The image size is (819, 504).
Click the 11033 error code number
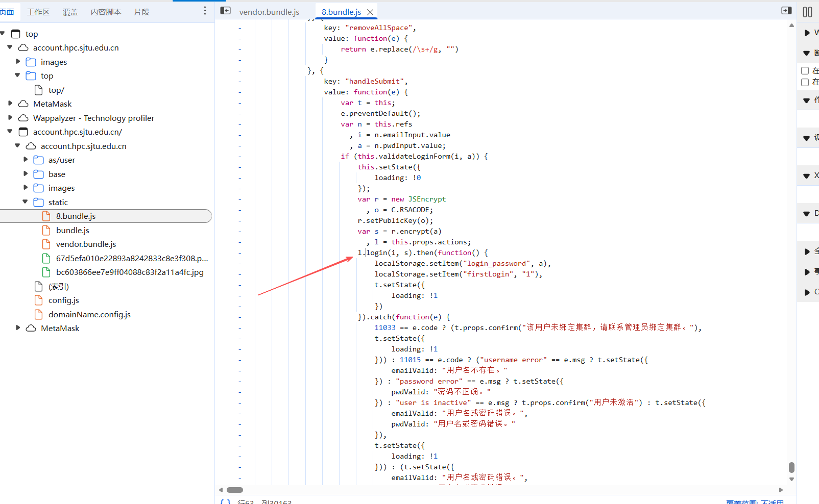pyautogui.click(x=385, y=327)
